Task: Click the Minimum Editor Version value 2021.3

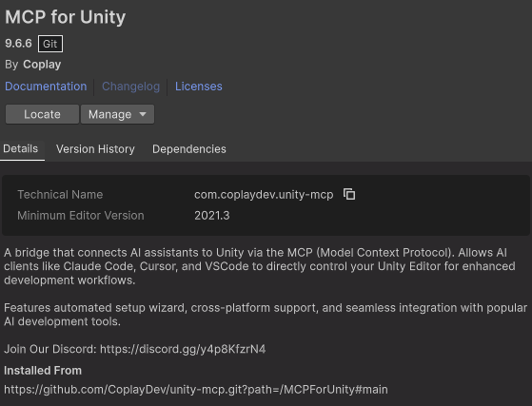Action: click(212, 216)
